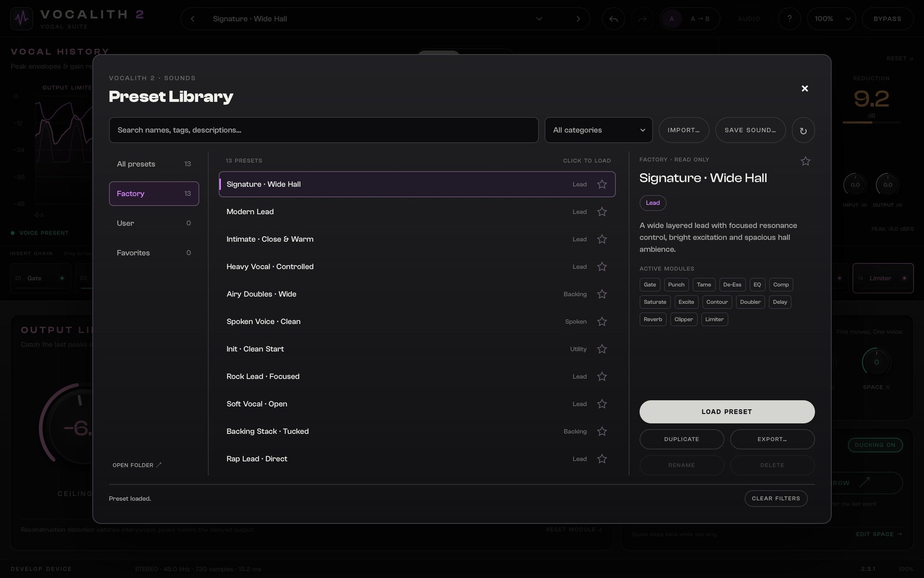Open the 100% zoom dropdown
924x578 pixels.
(x=831, y=19)
